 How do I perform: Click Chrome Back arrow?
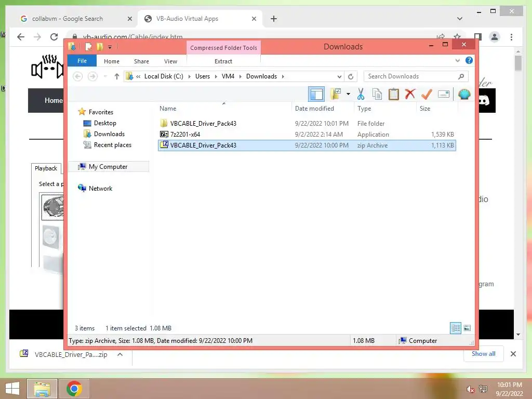pos(21,37)
